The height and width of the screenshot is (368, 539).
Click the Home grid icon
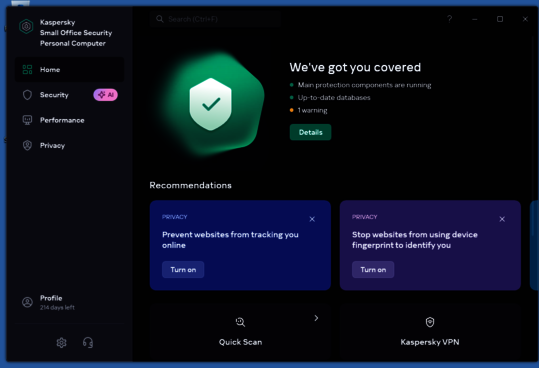28,69
